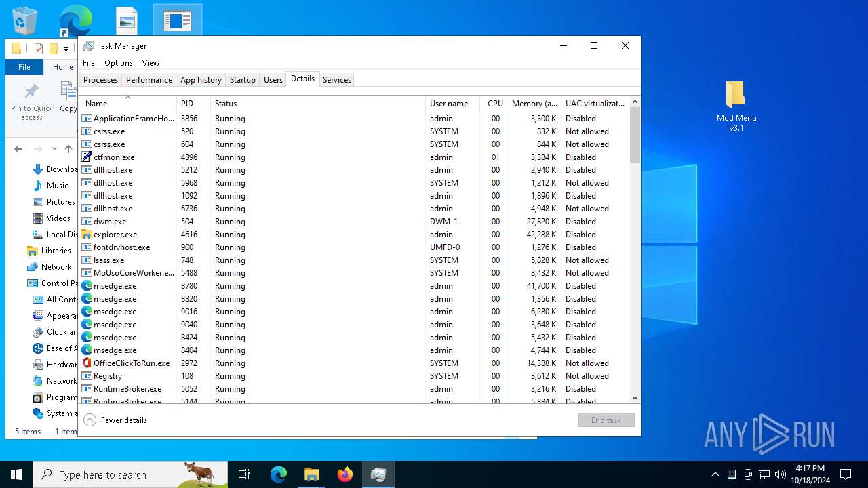
Task: Select Music in File Explorer tree
Action: pos(58,186)
